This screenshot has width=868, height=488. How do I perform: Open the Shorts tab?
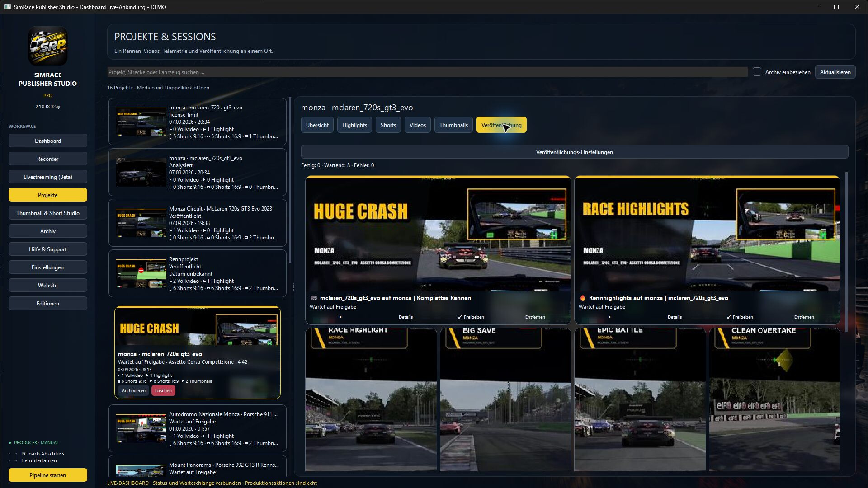coord(388,125)
